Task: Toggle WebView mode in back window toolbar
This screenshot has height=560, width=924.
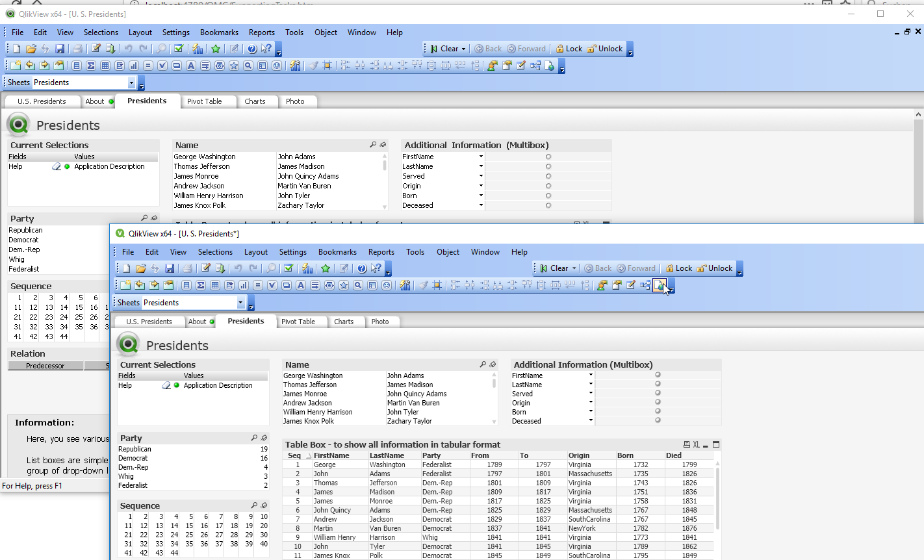Action: point(550,66)
